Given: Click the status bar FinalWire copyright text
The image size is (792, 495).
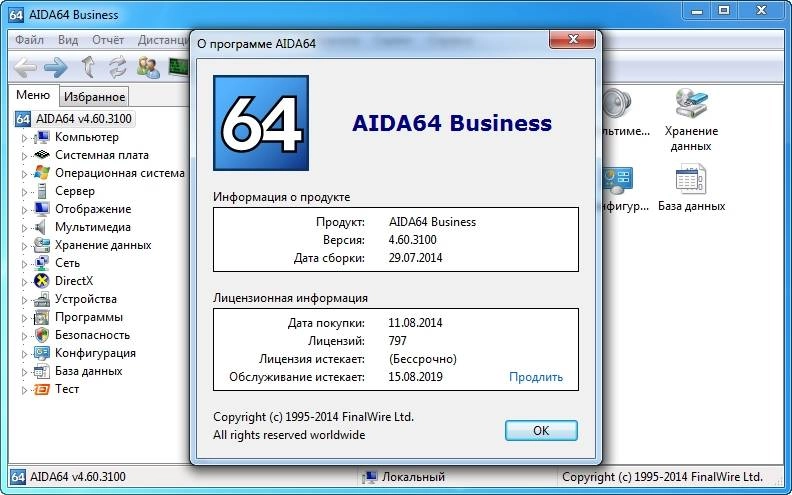Looking at the screenshot, I should click(x=662, y=477).
